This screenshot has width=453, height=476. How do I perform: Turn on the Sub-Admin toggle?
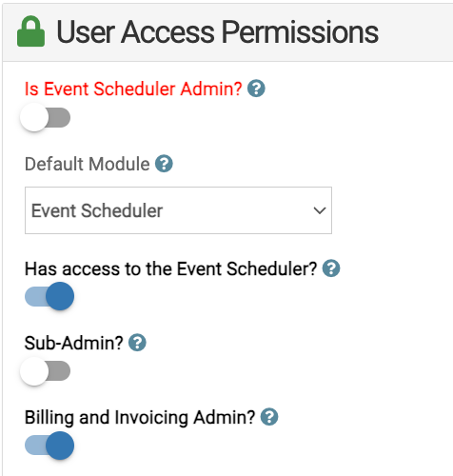[x=45, y=371]
